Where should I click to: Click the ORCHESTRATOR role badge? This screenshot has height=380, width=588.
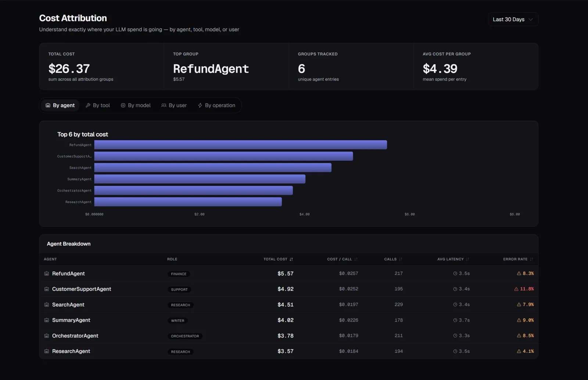coord(185,336)
